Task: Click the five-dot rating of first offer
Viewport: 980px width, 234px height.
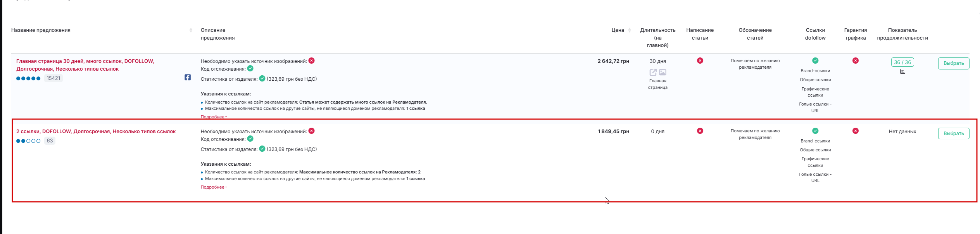Action: coord(28,78)
